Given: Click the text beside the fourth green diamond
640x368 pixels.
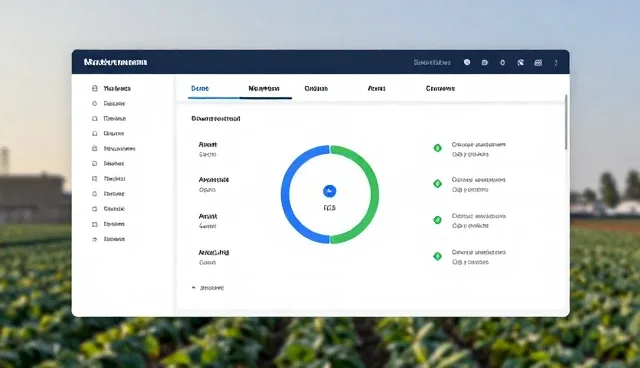Looking at the screenshot, I should 479,257.
